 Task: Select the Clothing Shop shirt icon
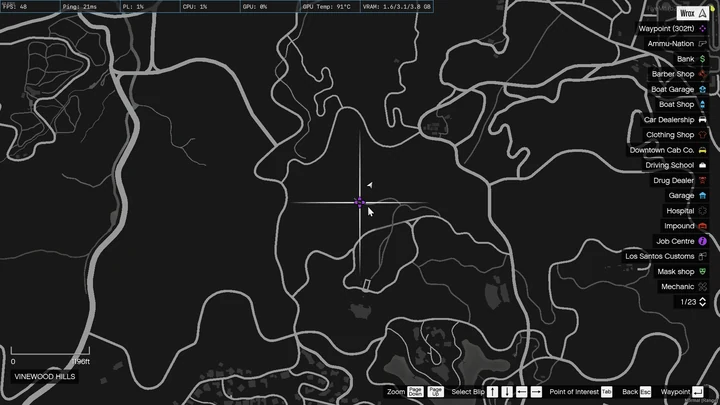[703, 135]
